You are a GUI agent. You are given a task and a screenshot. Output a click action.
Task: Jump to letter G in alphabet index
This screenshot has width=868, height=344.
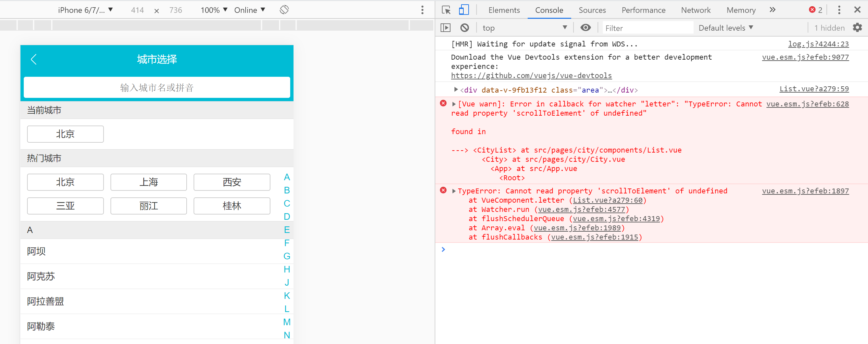[287, 256]
